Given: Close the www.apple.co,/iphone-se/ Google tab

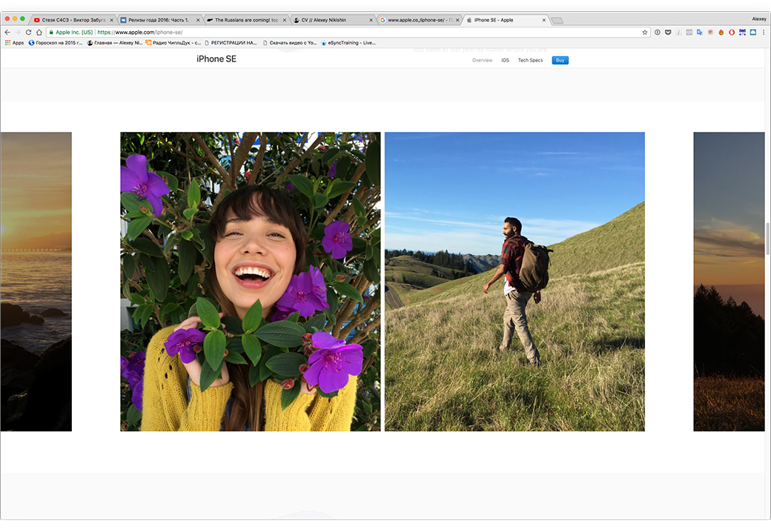Looking at the screenshot, I should click(x=458, y=20).
